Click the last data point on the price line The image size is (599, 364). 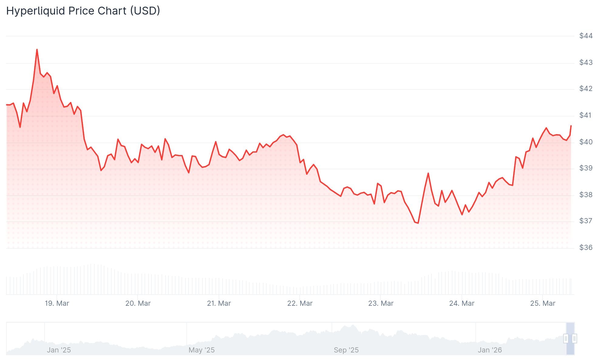coord(571,126)
